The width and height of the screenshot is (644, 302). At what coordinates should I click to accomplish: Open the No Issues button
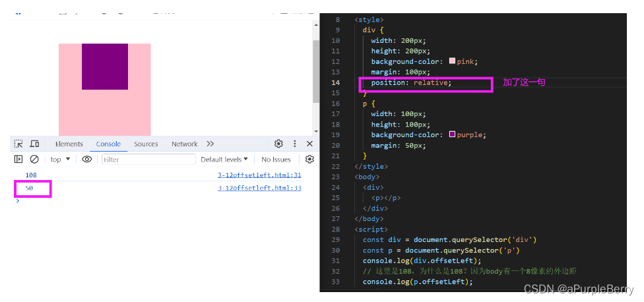(x=276, y=159)
